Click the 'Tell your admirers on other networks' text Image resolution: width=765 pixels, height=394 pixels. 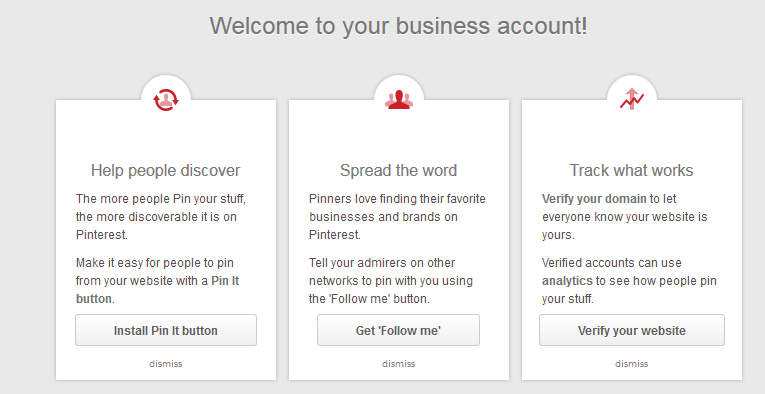tap(391, 280)
